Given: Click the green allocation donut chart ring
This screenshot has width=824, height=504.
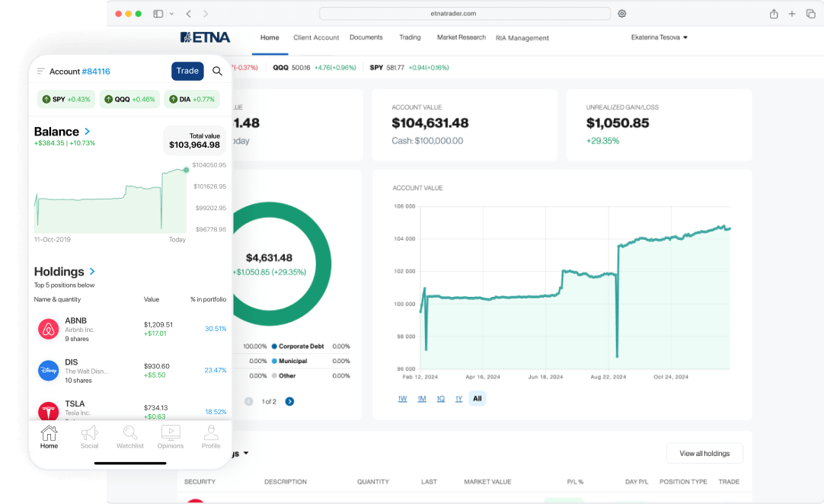Looking at the screenshot, I should coord(324,264).
